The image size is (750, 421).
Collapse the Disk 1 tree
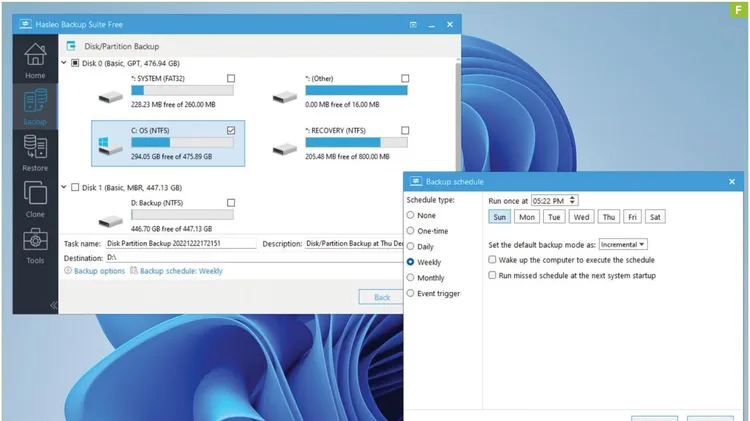click(64, 187)
